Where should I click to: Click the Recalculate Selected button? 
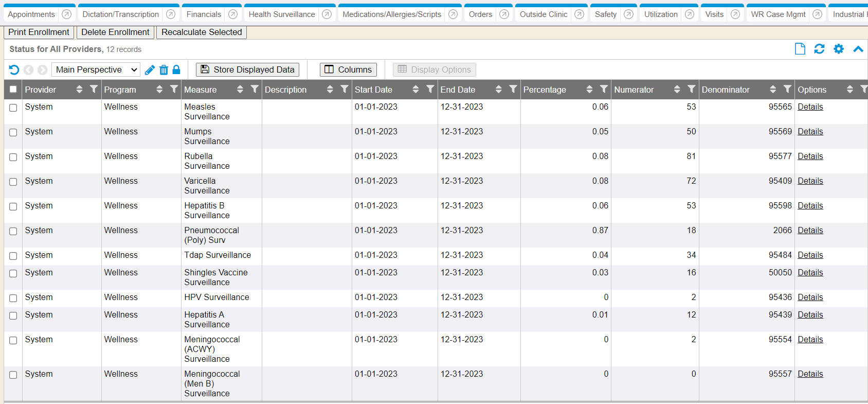(x=202, y=32)
